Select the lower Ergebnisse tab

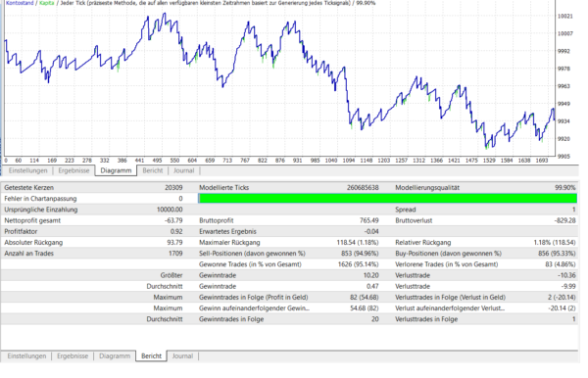pos(73,355)
